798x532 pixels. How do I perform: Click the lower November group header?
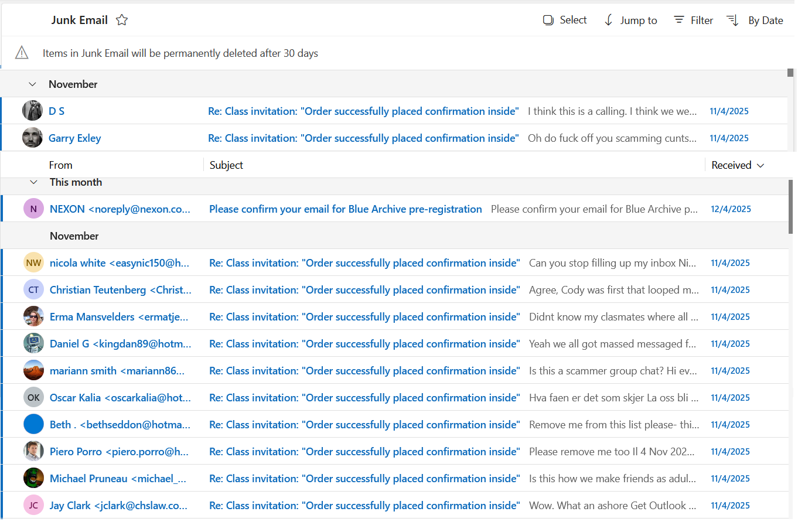395,236
